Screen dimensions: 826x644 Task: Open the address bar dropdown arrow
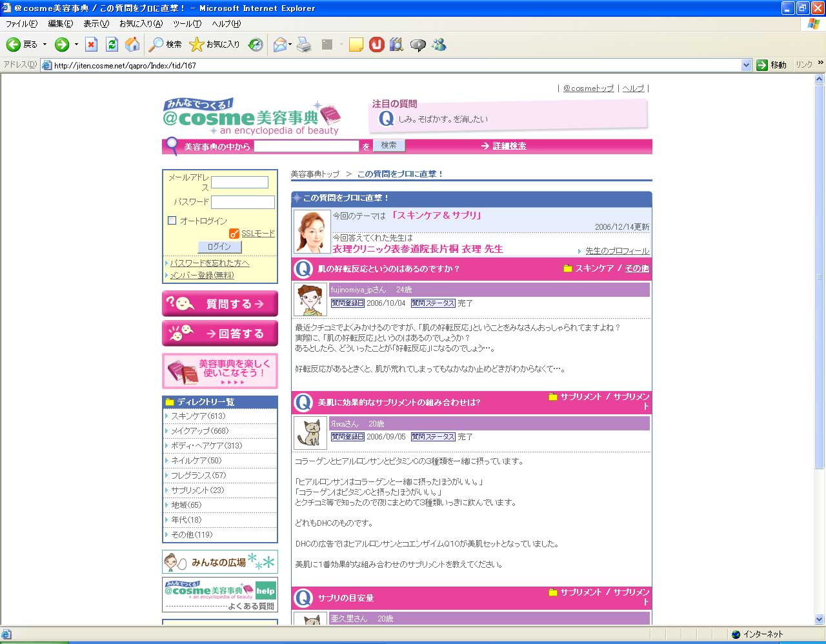[746, 65]
